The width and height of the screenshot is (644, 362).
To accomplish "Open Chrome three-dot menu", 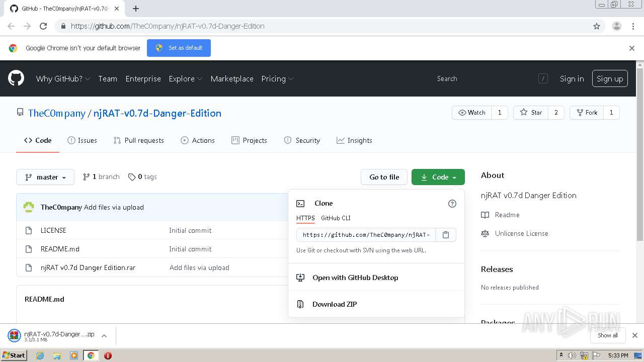I will pos(633,26).
